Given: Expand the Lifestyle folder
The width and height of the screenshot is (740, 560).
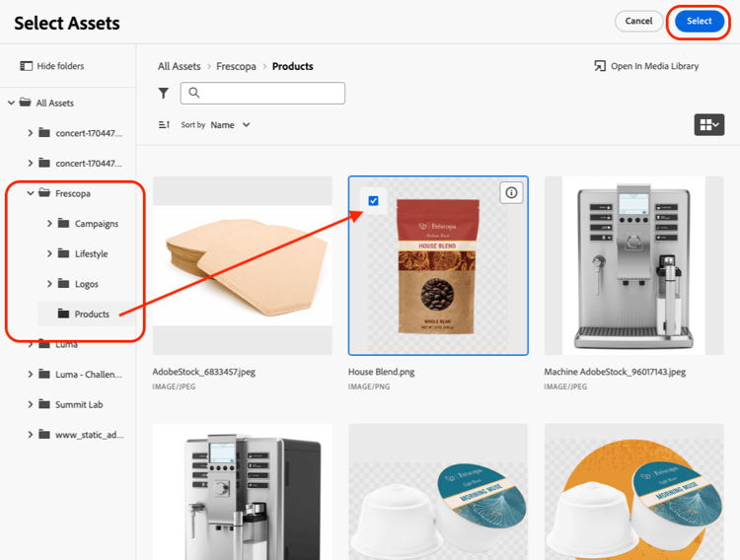Looking at the screenshot, I should tap(49, 253).
